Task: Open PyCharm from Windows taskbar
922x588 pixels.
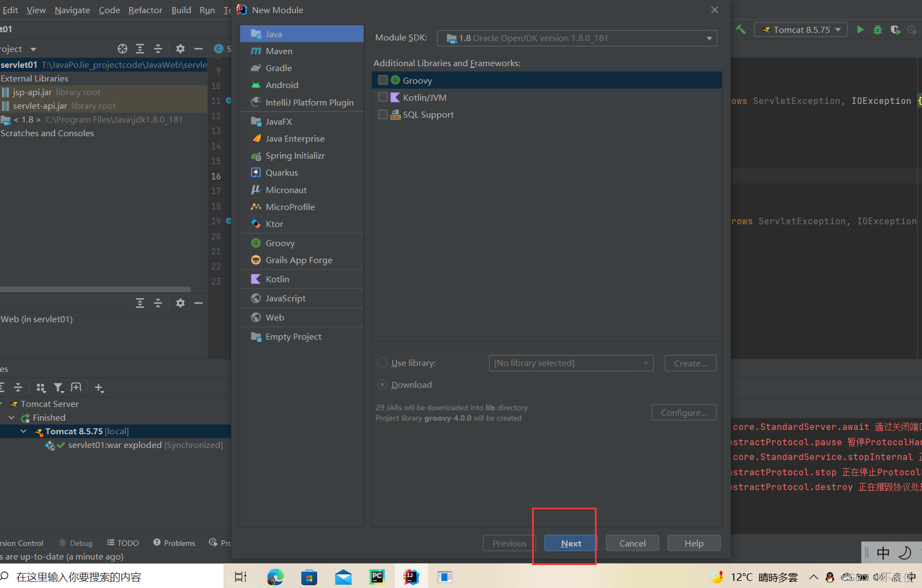Action: click(377, 577)
